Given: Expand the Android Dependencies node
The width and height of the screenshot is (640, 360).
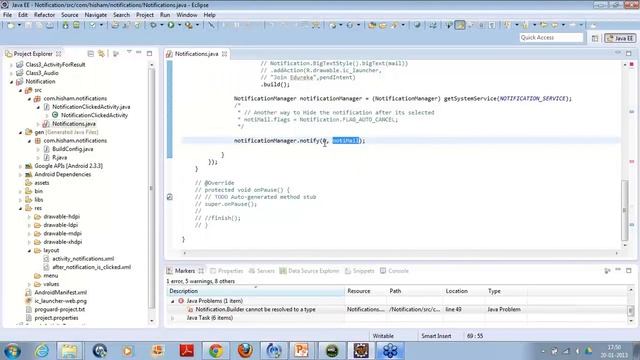Looking at the screenshot, I should (x=20, y=175).
